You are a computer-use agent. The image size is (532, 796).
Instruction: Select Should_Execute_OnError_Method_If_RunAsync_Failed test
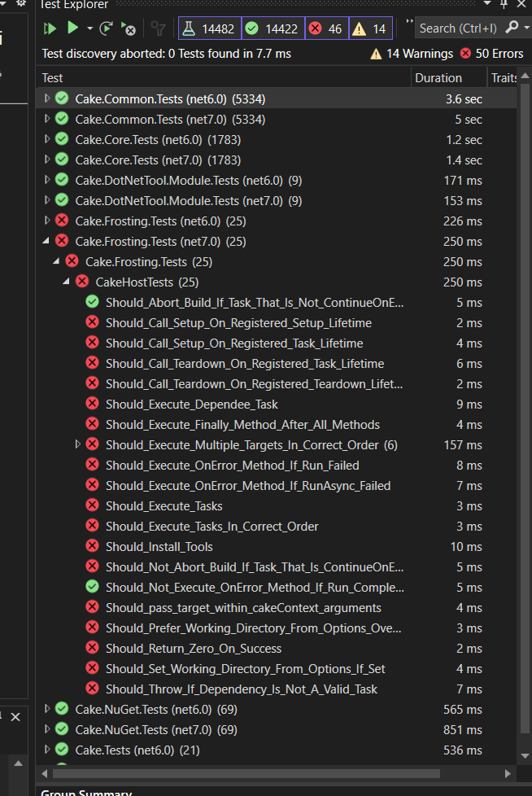click(248, 485)
